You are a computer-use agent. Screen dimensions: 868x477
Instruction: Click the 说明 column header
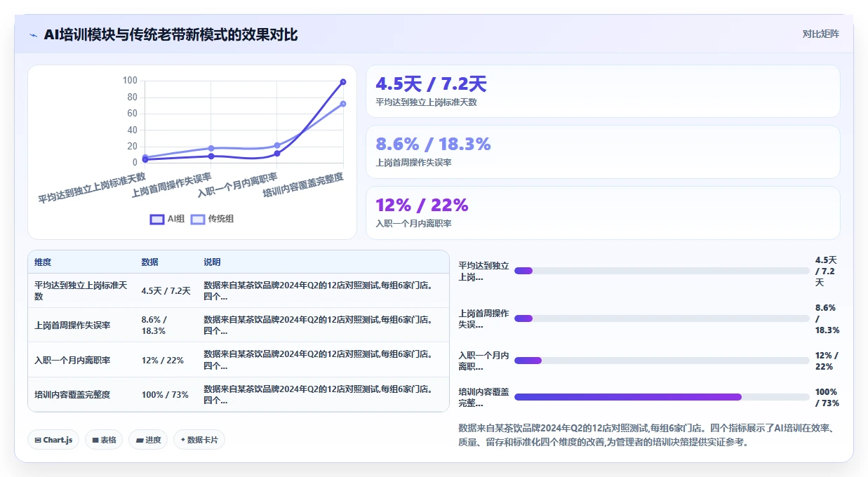click(x=212, y=262)
